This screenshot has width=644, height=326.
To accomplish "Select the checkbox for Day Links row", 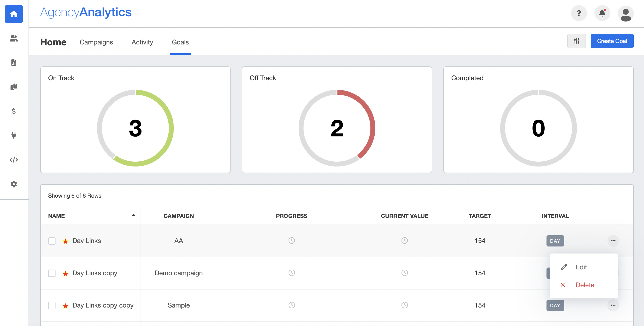I will tap(52, 241).
